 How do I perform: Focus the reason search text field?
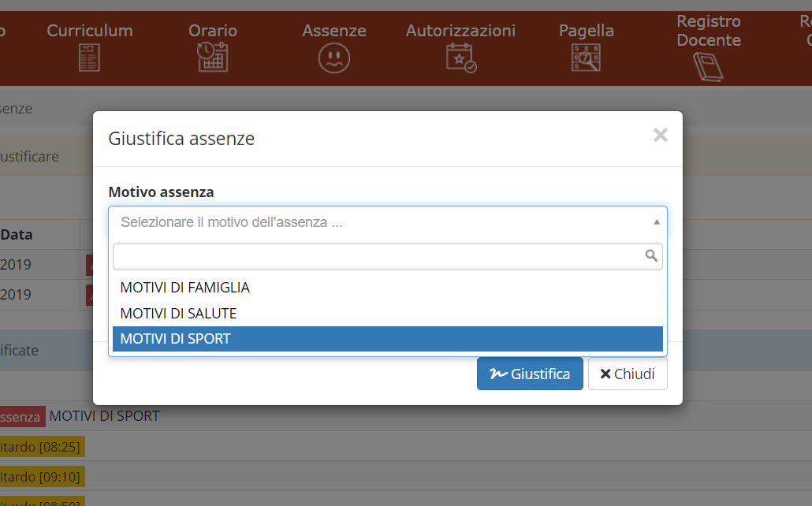378,256
